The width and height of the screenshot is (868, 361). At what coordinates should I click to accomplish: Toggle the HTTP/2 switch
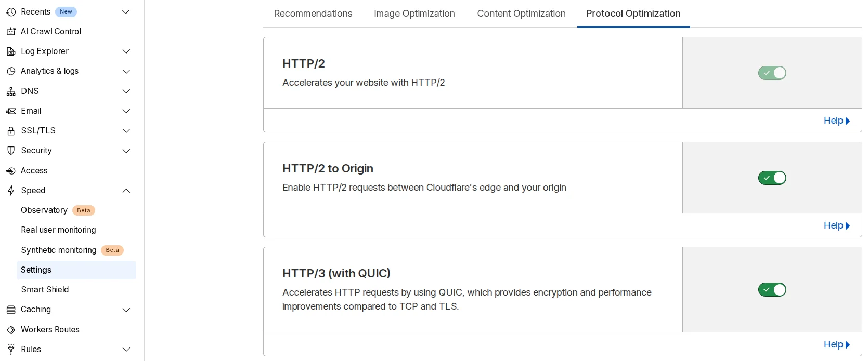pos(772,73)
